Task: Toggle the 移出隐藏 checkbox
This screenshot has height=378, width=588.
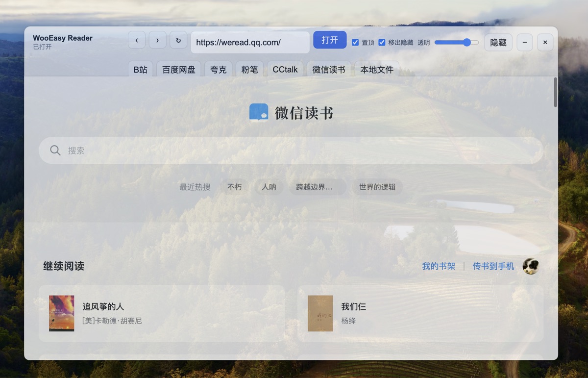Action: point(382,43)
